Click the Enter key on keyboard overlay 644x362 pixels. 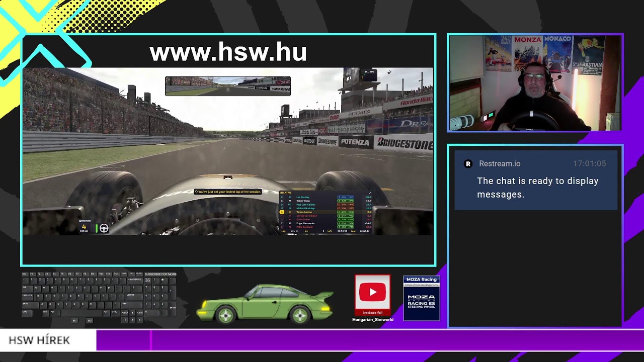134,297
